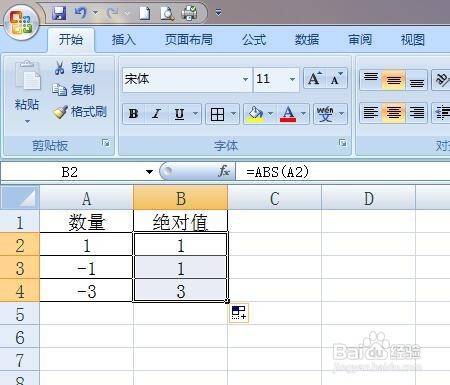Viewport: 450px width, 385px height.
Task: Open the 剪贴板 dialog launcher
Action: tap(106, 143)
